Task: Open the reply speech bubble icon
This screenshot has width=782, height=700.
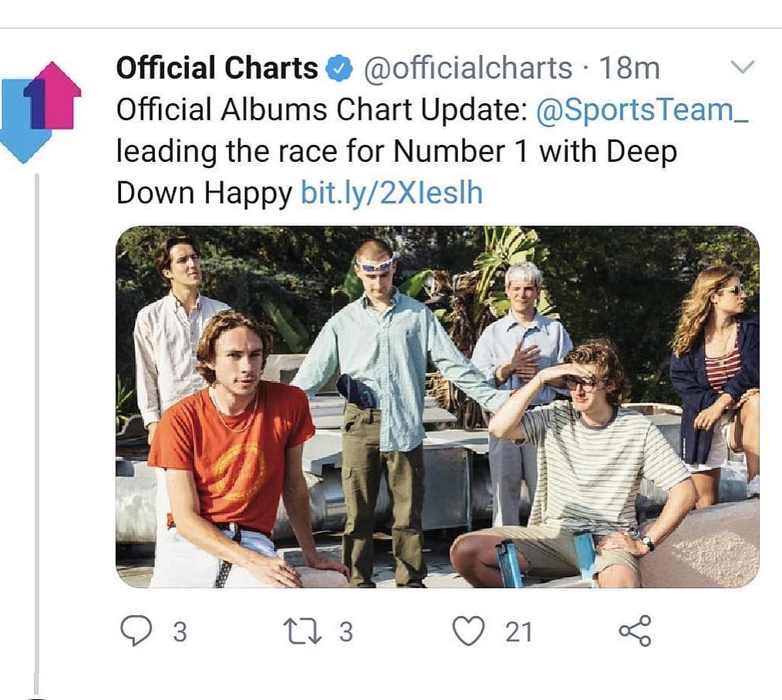Action: click(x=137, y=631)
